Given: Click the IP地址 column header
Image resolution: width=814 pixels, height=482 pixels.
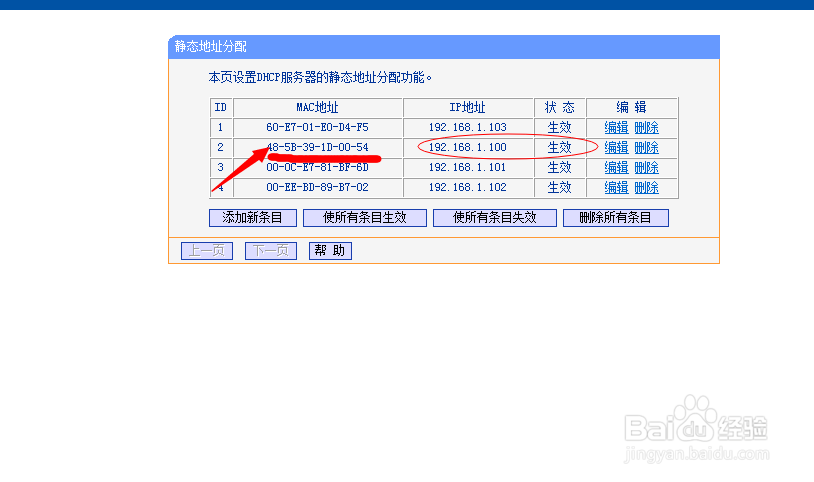Looking at the screenshot, I should coord(467,108).
